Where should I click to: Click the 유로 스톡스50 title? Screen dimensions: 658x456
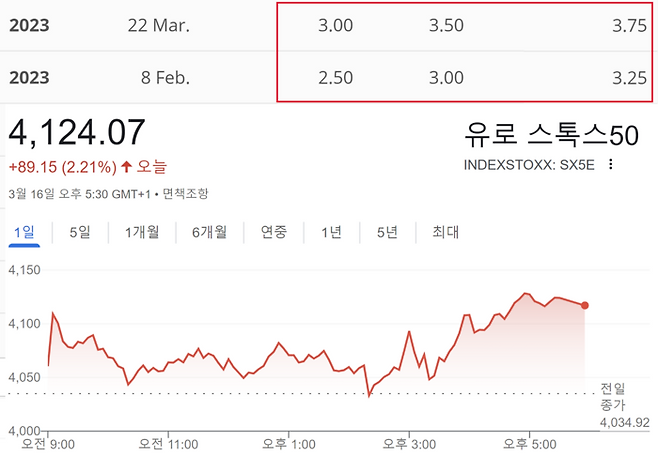tap(551, 135)
